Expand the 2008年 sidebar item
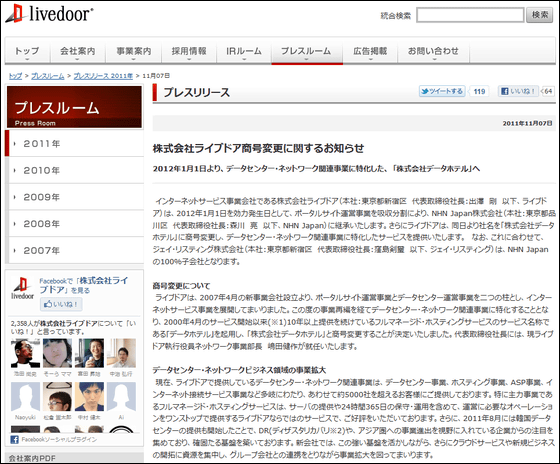Screen dimensions: 560x464 [75, 224]
